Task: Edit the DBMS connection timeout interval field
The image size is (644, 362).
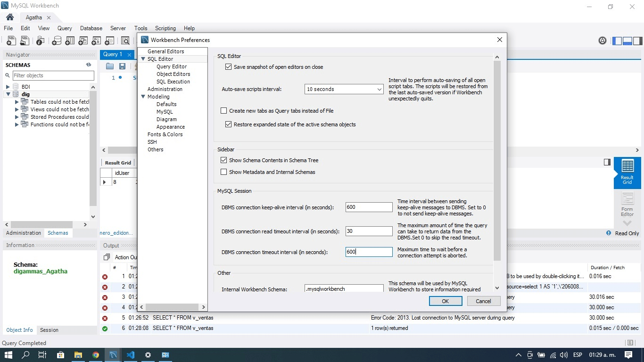Action: pos(369,252)
